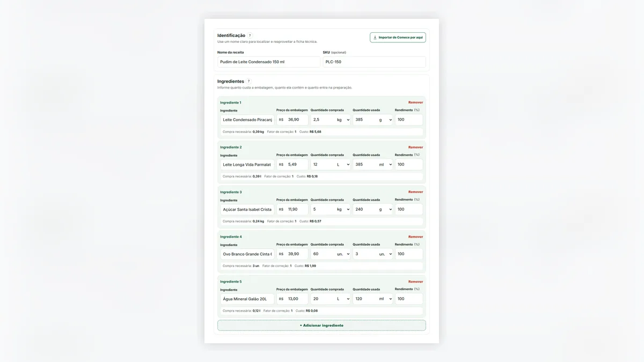644x362 pixels.
Task: Click the package price field showing 13,00
Action: pos(292,299)
